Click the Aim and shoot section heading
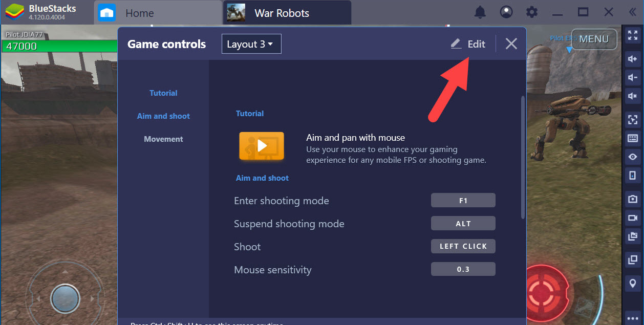The image size is (644, 325). click(x=262, y=178)
